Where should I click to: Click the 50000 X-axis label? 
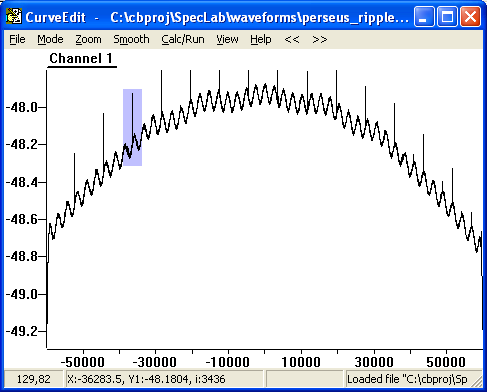[446, 362]
